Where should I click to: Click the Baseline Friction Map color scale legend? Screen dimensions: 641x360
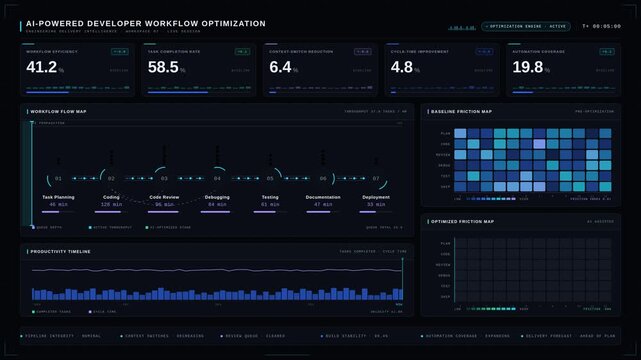491,199
